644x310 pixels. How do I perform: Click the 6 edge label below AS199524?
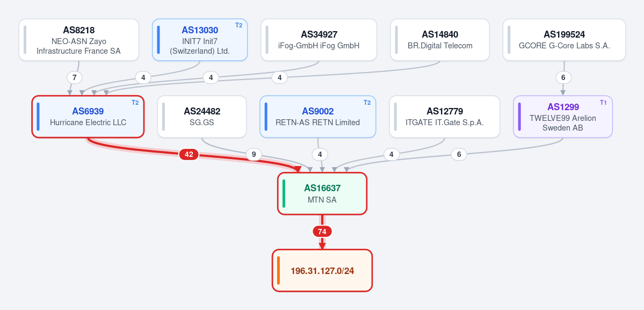563,77
